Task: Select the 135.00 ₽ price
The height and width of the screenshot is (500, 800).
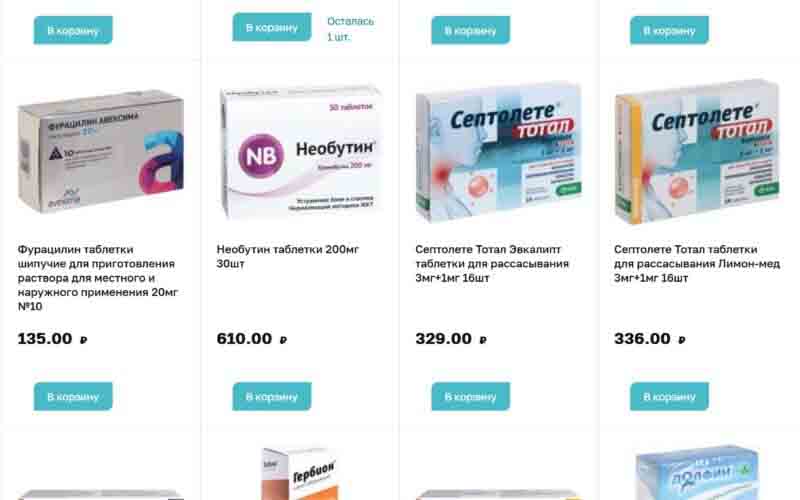Action: pyautogui.click(x=53, y=339)
